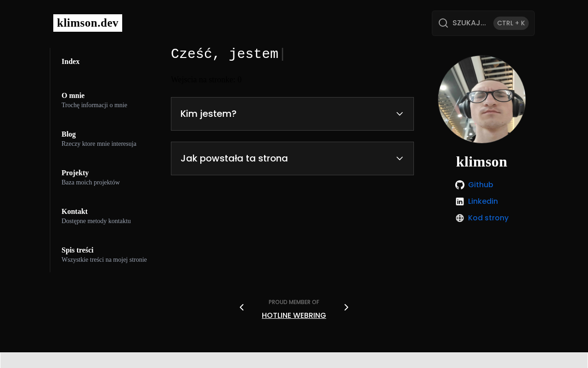Click the klimson.dev site logo
Viewport: 588px width, 368px height.
pyautogui.click(x=88, y=23)
